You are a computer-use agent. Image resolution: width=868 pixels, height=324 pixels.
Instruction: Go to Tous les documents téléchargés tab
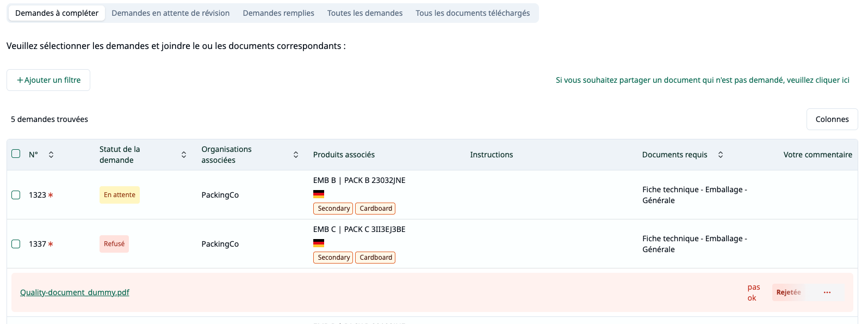coord(473,13)
